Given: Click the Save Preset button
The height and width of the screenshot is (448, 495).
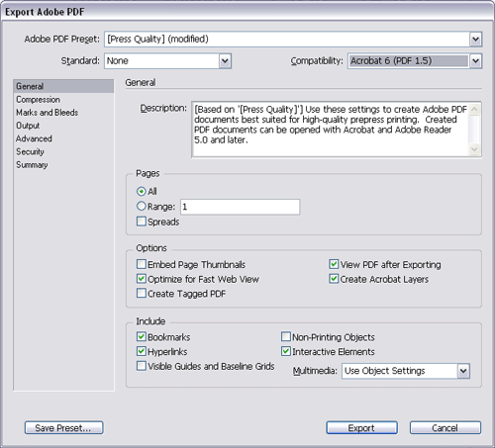Looking at the screenshot, I should point(63,427).
